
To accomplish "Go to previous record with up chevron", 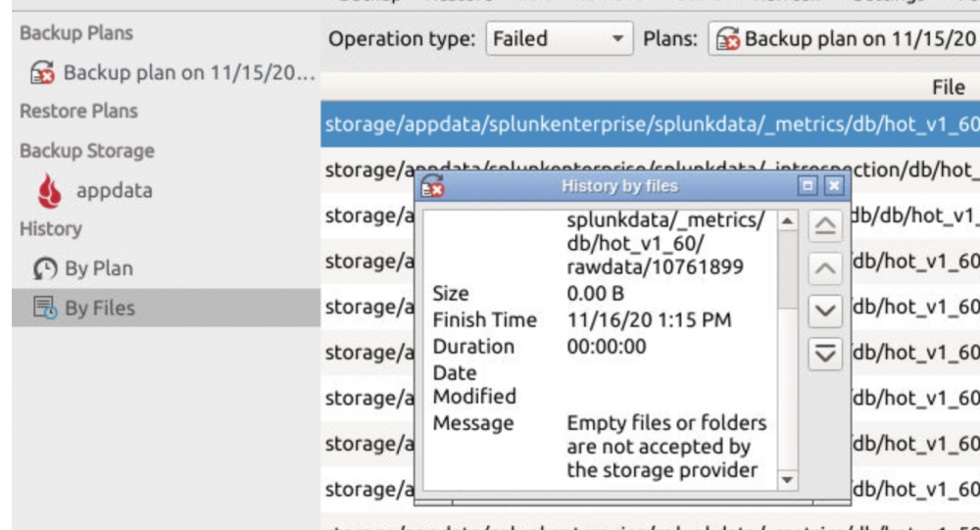I will coord(825,268).
